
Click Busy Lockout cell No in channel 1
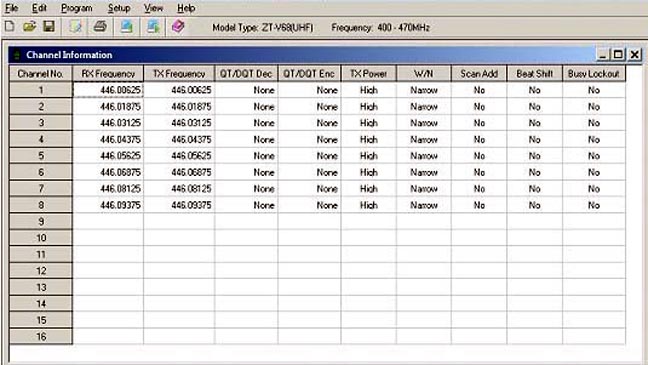click(594, 90)
